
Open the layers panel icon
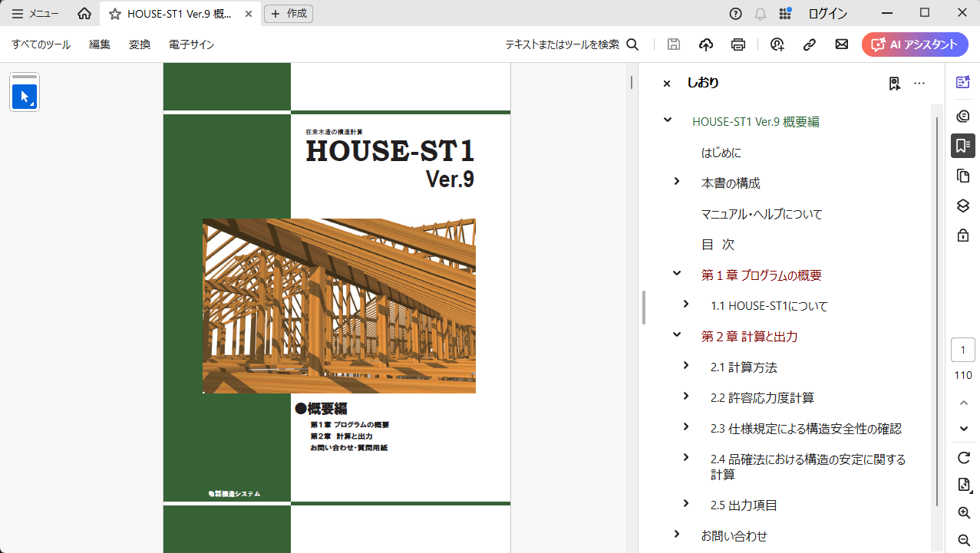tap(963, 206)
